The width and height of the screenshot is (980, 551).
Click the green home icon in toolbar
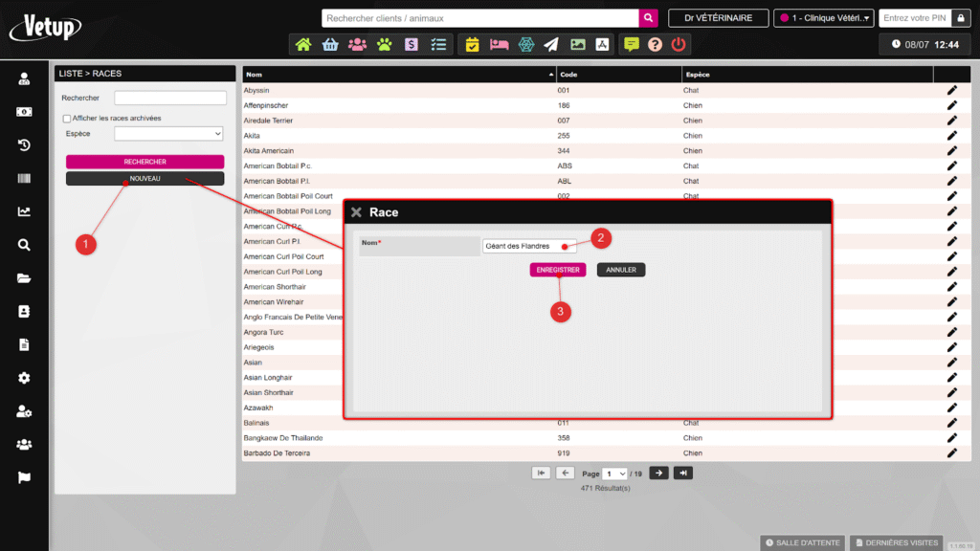point(303,44)
